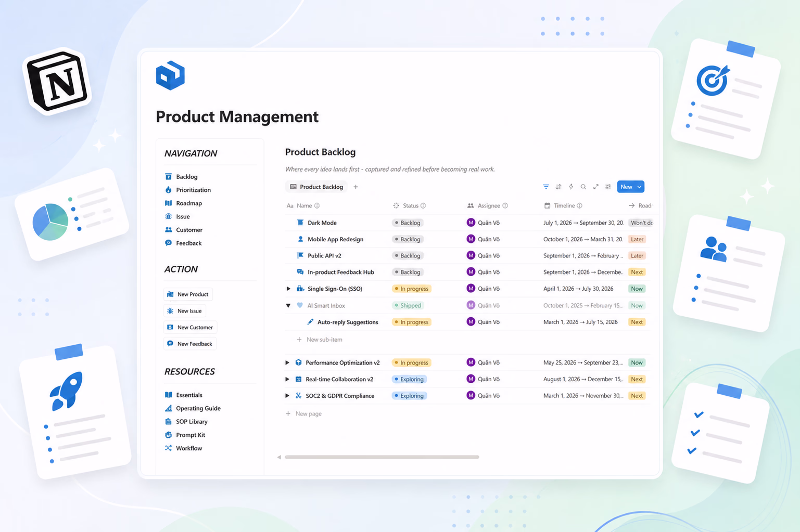
Task: Click the Prompt Kit icon
Action: [x=168, y=435]
